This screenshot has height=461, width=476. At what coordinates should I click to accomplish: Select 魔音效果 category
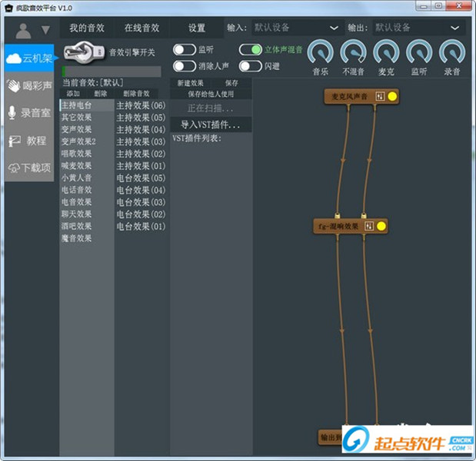tap(87, 238)
